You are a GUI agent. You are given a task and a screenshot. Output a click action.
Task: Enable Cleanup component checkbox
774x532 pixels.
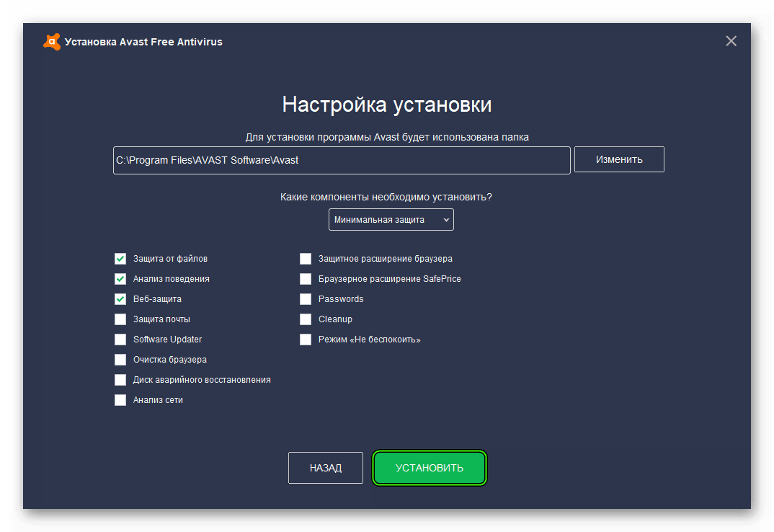click(x=306, y=319)
